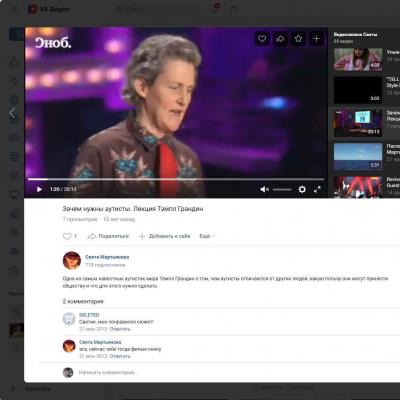Open player settings gear
400x400 pixels.
pyautogui.click(x=302, y=189)
